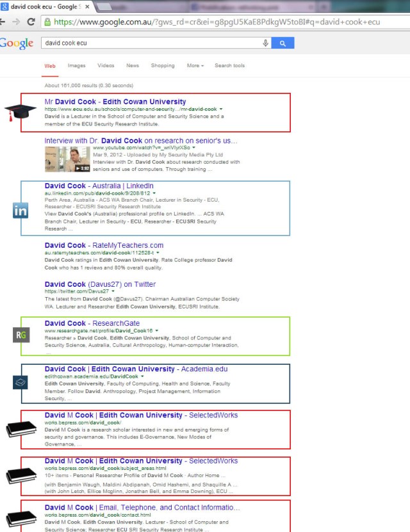Reload the page with refresh icon
410x532 pixels.
pyautogui.click(x=31, y=22)
